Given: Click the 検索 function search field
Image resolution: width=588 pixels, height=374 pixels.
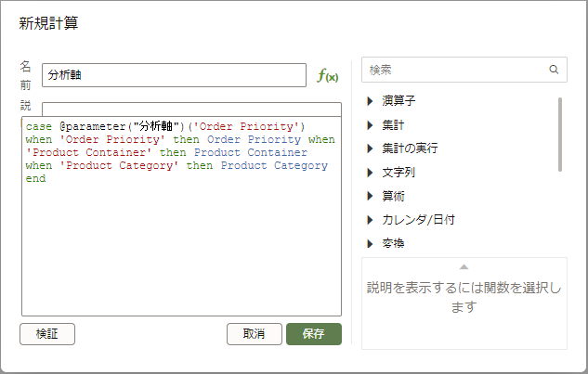Looking at the screenshot, I should [x=464, y=70].
